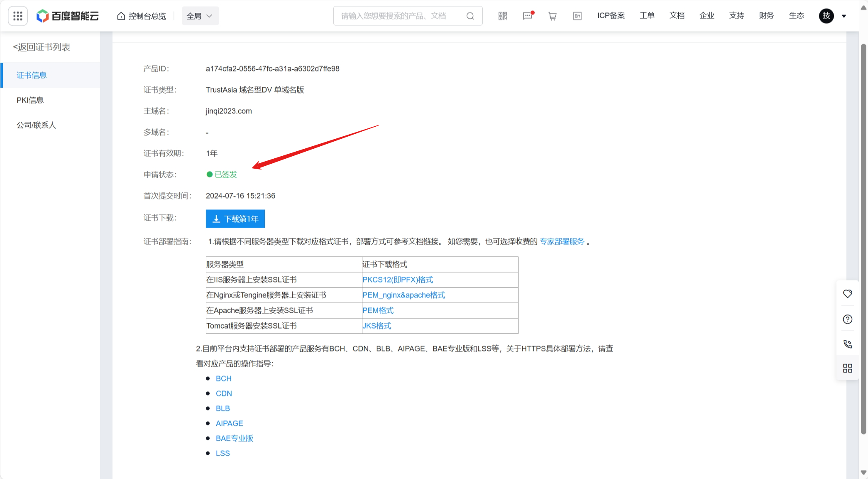This screenshot has height=479, width=868.
Task: Open 工单 menu item
Action: click(647, 16)
